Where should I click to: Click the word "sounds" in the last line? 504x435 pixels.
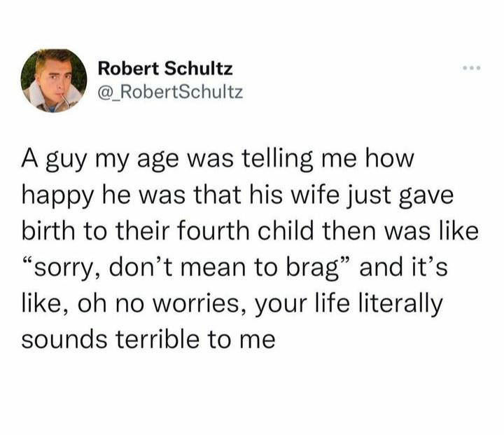pyautogui.click(x=64, y=340)
